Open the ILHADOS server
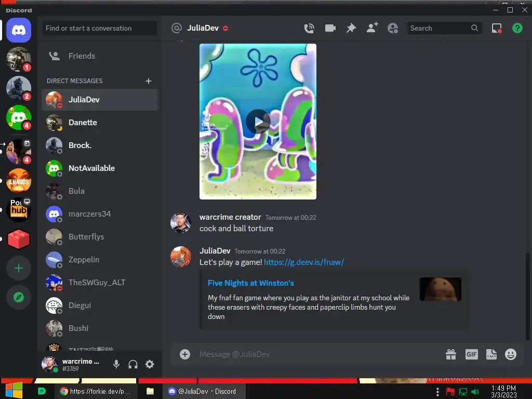Viewport: 532px width, 399px height. (x=19, y=180)
